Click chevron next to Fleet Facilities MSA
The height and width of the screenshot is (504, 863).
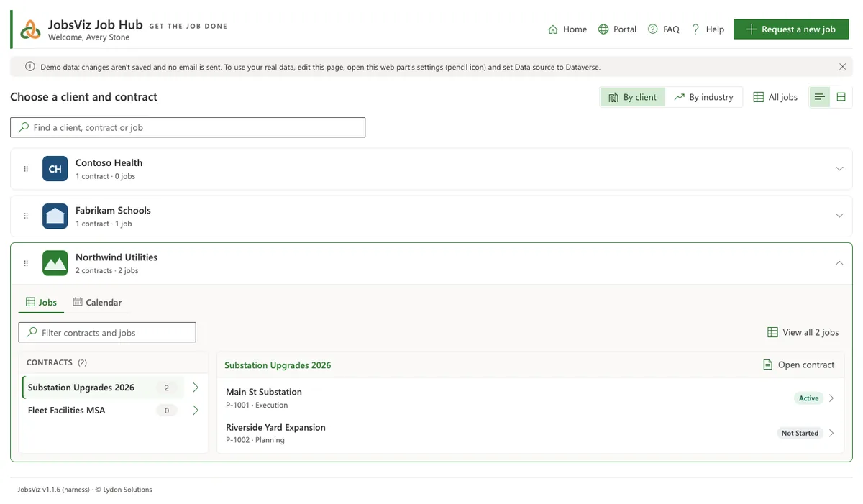195,411
